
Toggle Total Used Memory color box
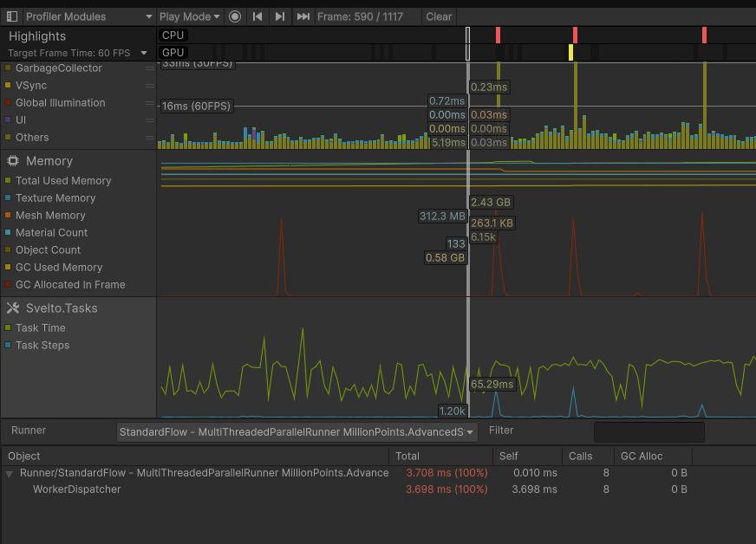8,180
